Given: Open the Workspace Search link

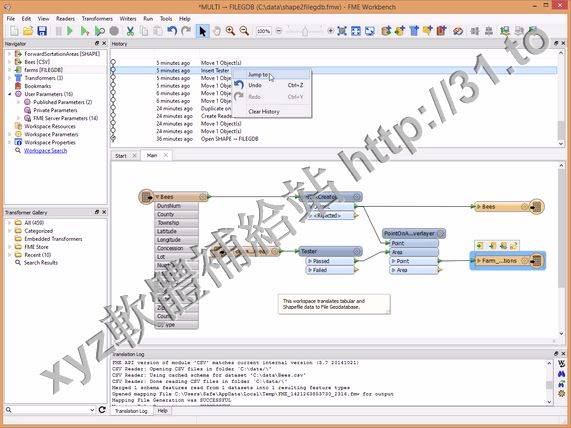Looking at the screenshot, I should [x=46, y=150].
